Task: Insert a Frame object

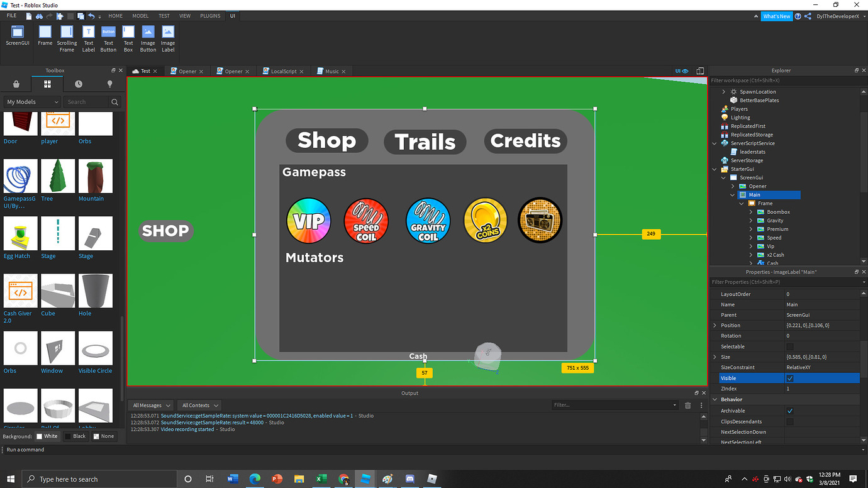Action: 45,35
